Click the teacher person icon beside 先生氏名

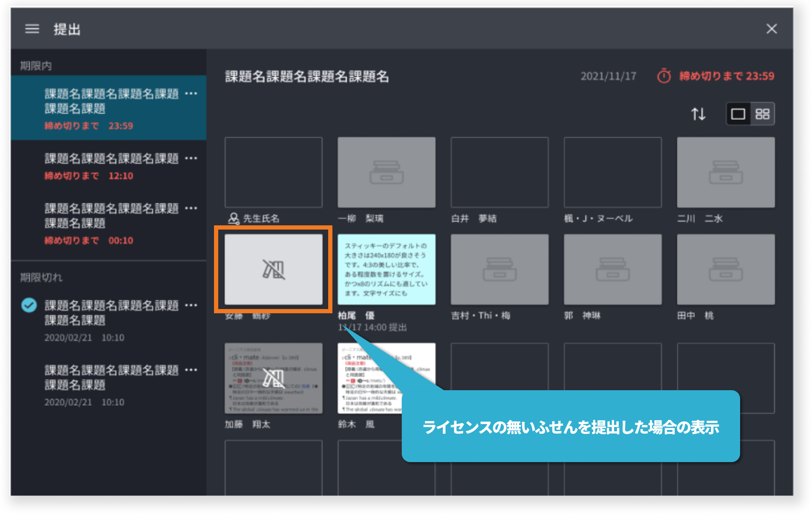233,219
